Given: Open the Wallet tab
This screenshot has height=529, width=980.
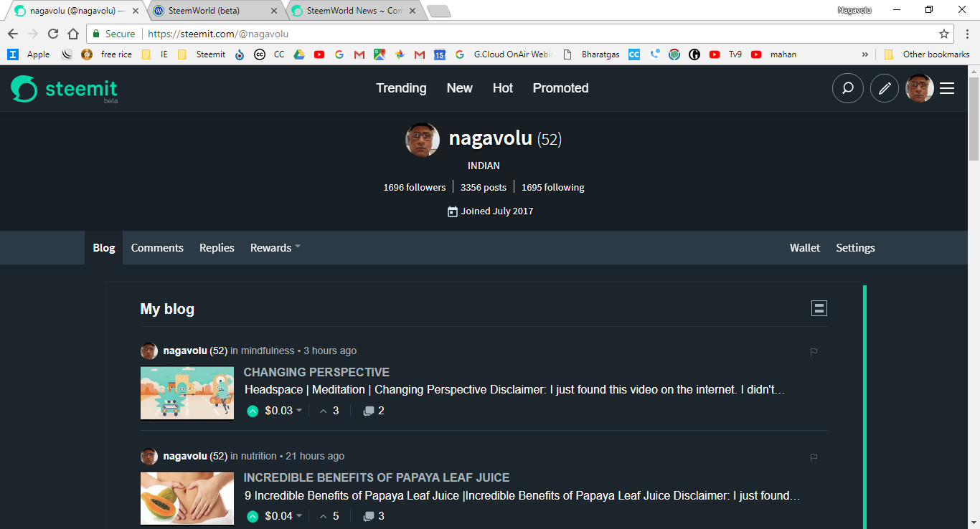Looking at the screenshot, I should (x=805, y=248).
